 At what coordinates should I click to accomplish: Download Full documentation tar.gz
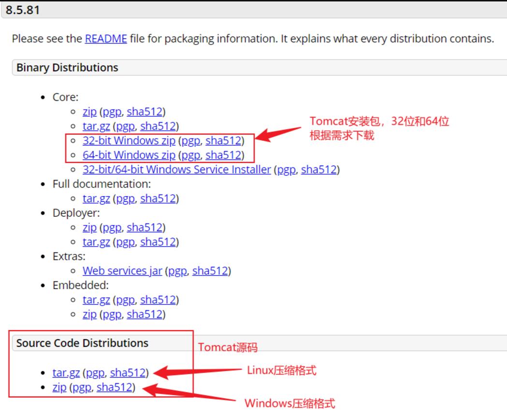tap(96, 199)
